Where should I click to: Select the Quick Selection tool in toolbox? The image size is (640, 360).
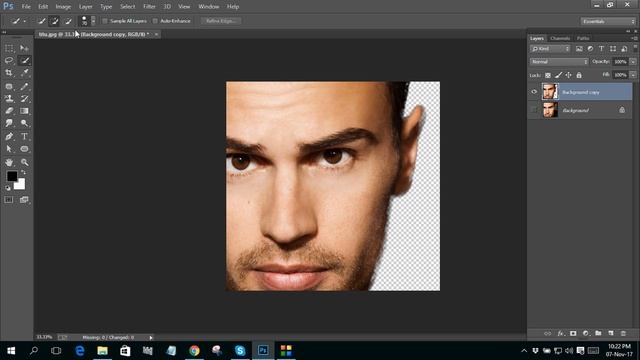coord(24,60)
